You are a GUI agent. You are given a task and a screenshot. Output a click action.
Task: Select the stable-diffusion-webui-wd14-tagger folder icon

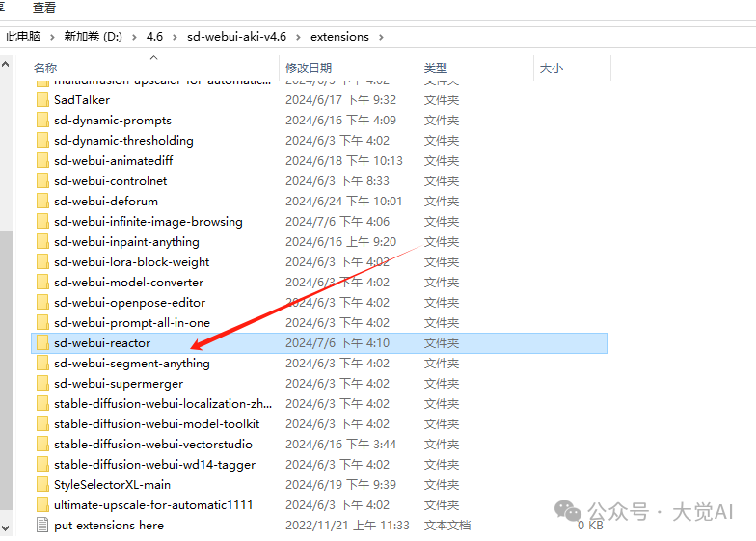[42, 465]
